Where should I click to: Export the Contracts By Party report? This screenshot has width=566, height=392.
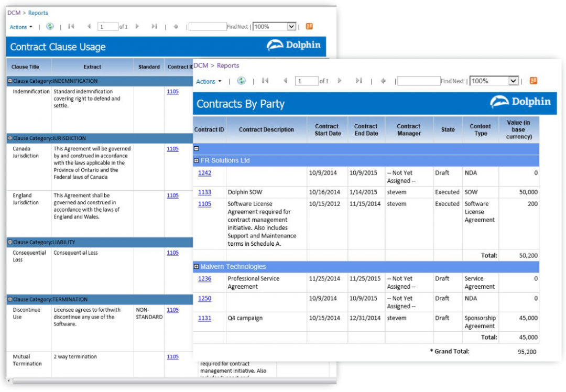tap(534, 81)
